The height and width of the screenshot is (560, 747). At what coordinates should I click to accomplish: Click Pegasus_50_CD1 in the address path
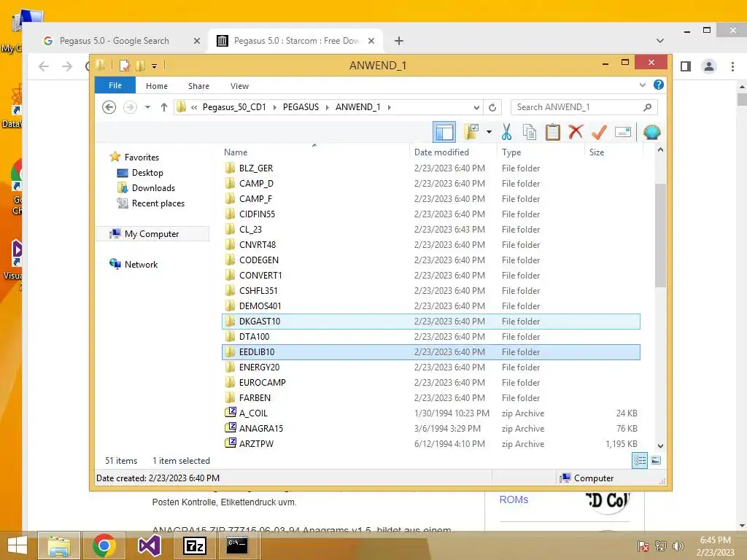(x=234, y=107)
